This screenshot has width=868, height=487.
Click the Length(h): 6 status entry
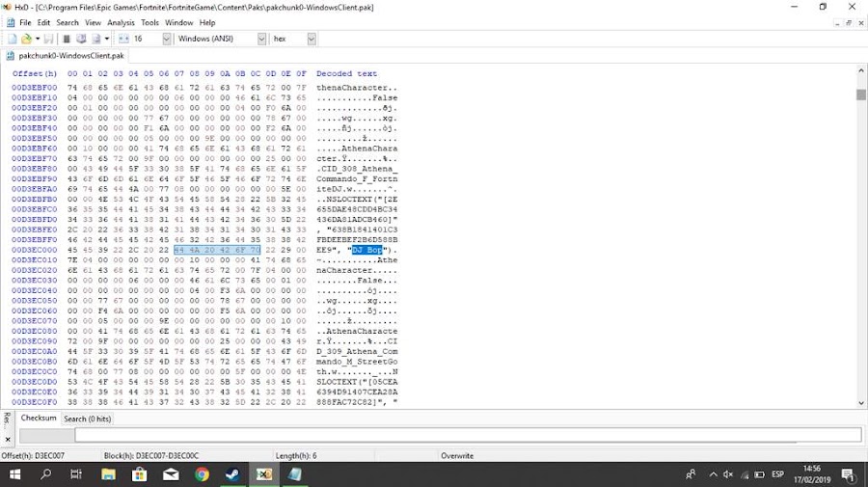point(296,456)
